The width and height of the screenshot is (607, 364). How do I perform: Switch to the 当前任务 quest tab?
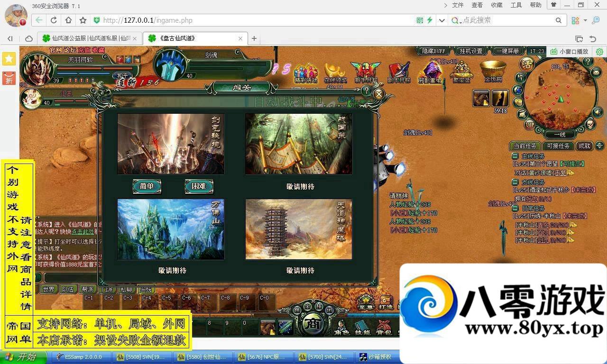coord(525,146)
